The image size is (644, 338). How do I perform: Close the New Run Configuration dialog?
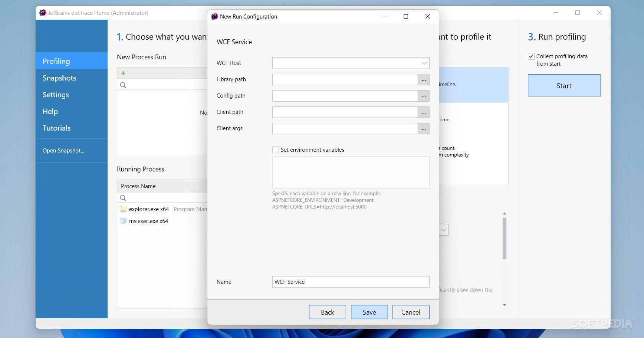click(428, 16)
